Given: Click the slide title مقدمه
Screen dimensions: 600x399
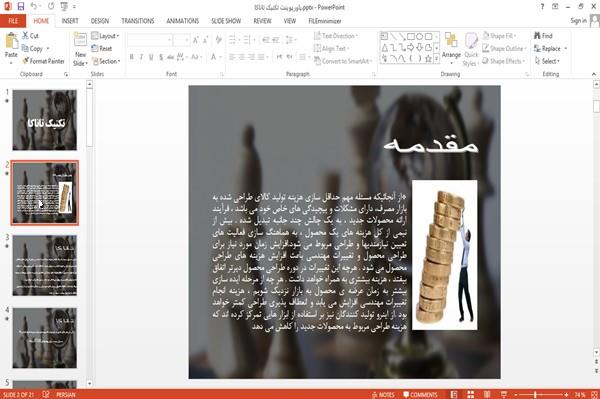Looking at the screenshot, I should click(x=431, y=144).
